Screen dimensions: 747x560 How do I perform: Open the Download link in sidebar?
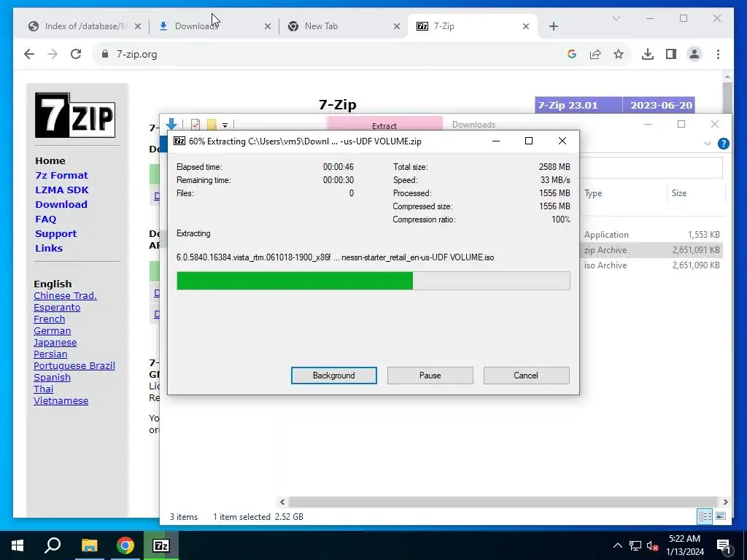(61, 205)
